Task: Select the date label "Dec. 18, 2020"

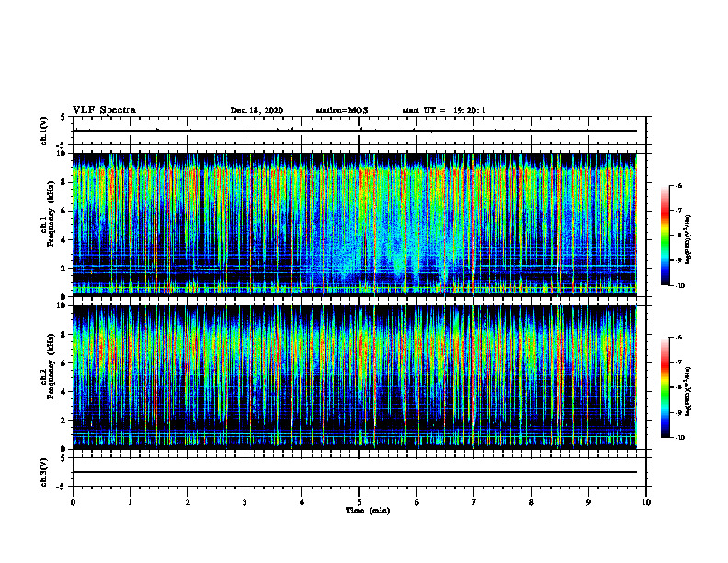Action: [x=256, y=110]
